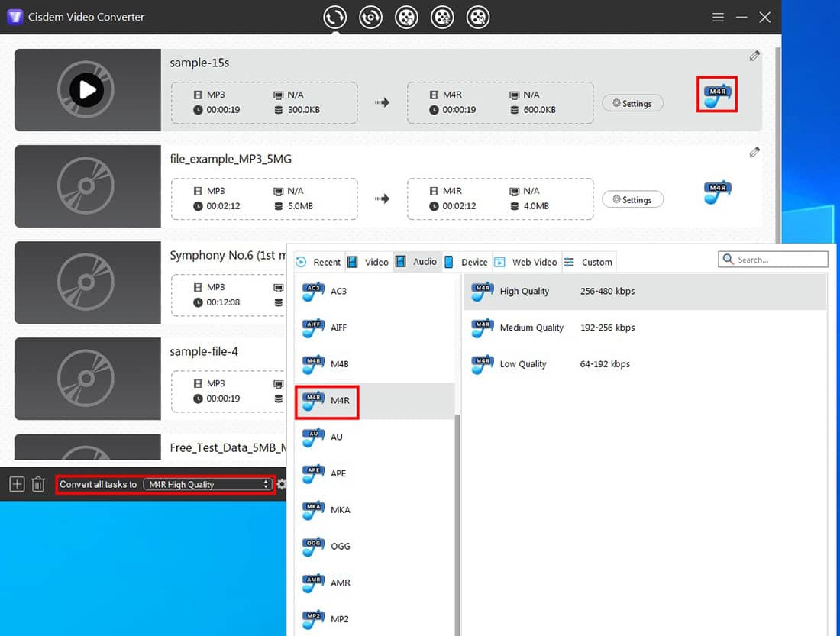
Task: Click the trash bin icon
Action: pos(38,484)
